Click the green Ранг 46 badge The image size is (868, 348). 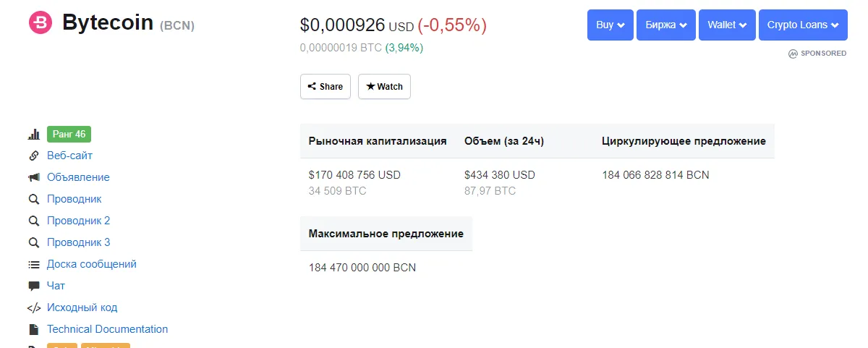pos(69,134)
